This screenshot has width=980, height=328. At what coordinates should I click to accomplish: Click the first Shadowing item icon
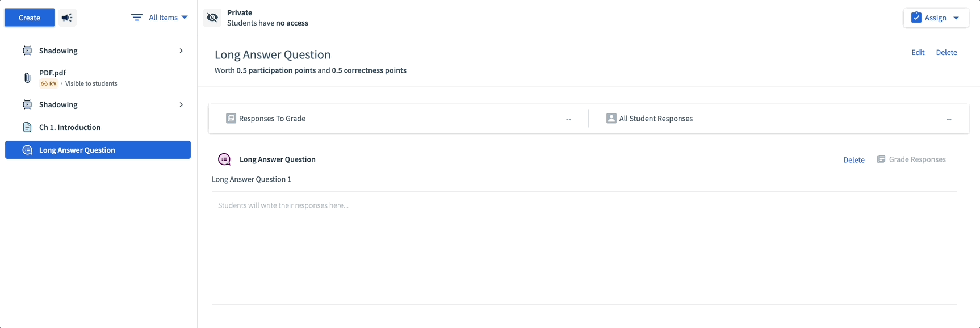pos(27,51)
